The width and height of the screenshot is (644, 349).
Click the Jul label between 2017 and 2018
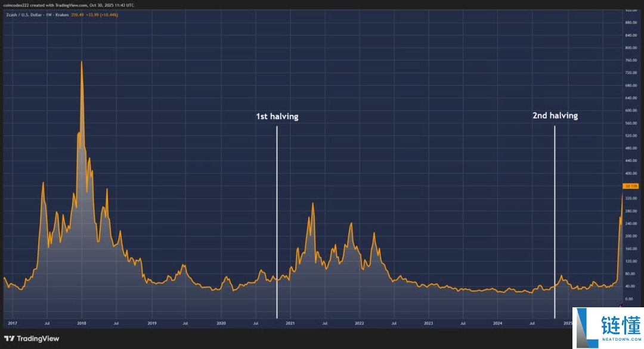click(47, 323)
